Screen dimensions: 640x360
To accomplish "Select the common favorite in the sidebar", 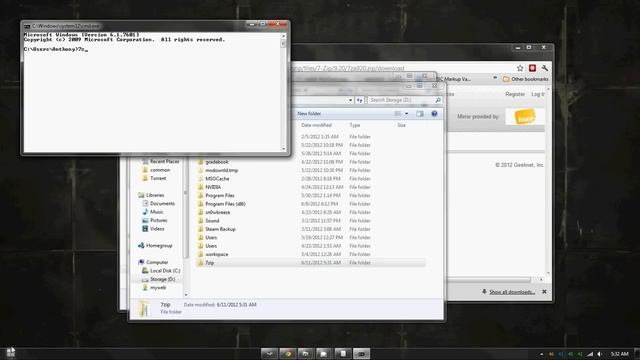I will click(156, 170).
